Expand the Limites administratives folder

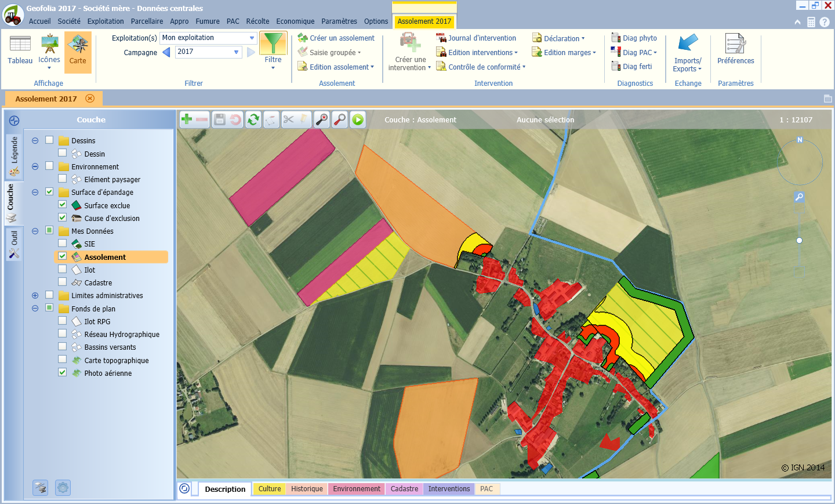click(x=35, y=295)
